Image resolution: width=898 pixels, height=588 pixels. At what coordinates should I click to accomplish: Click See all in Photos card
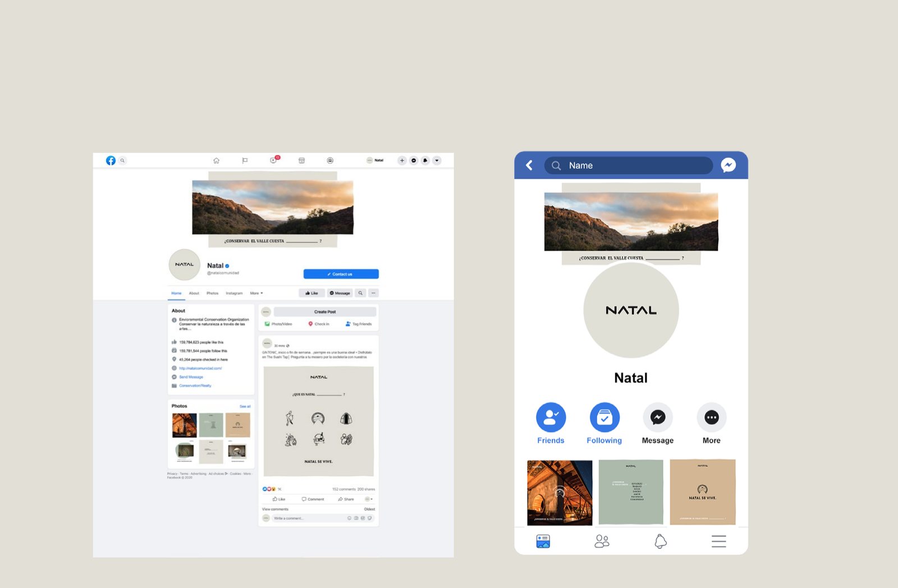click(245, 406)
